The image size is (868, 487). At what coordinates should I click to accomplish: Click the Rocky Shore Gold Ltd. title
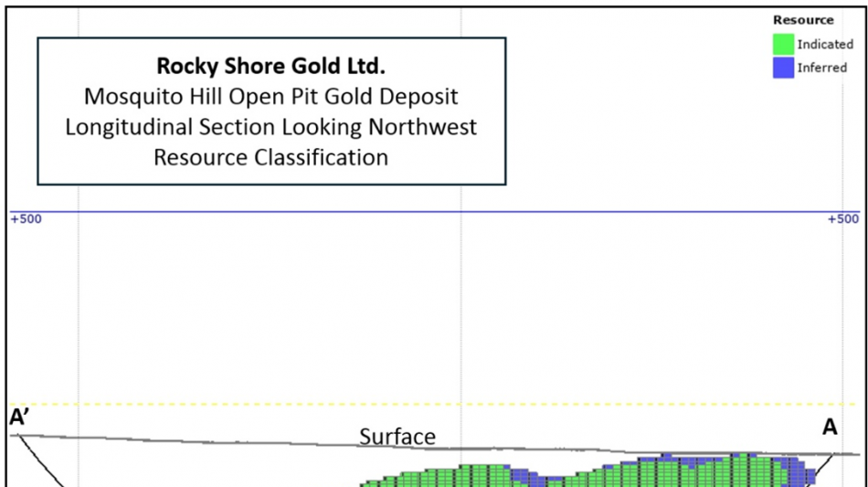pyautogui.click(x=270, y=66)
